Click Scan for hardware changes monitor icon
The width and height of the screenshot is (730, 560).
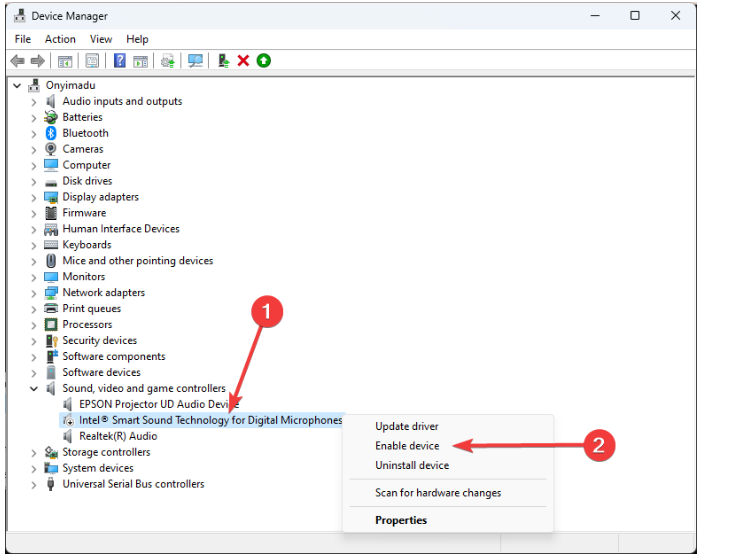pyautogui.click(x=195, y=61)
